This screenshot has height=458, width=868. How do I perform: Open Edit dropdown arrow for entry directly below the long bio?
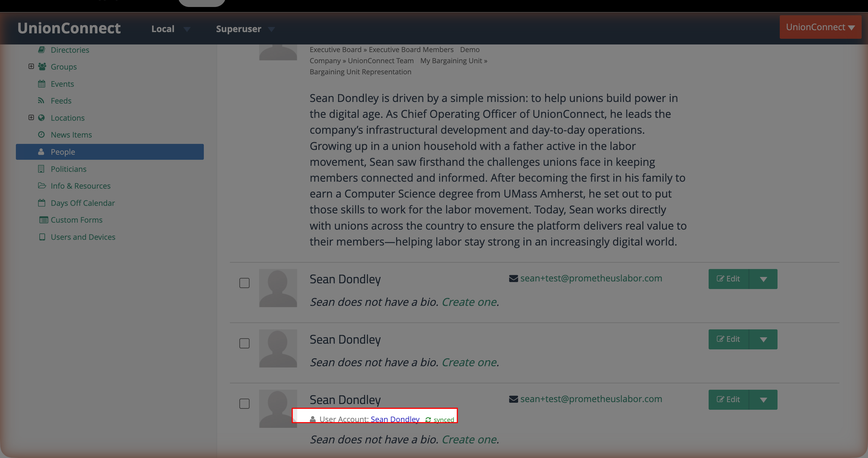(763, 279)
